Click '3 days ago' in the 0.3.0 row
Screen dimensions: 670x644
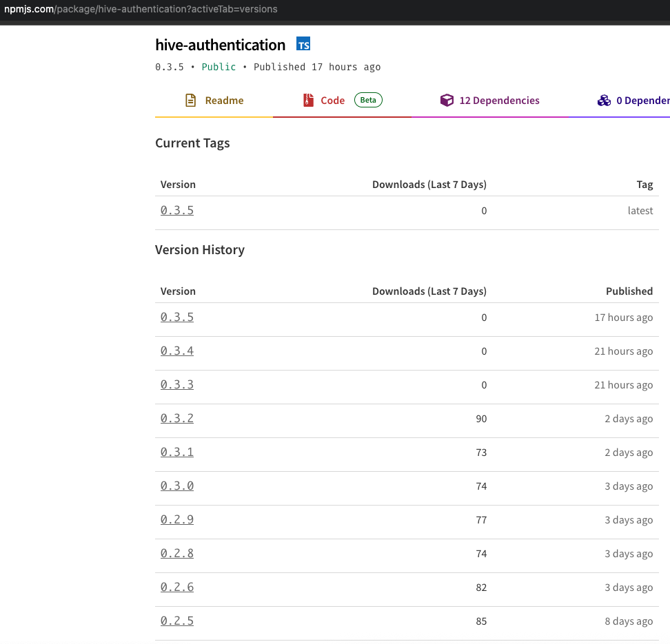(x=629, y=486)
